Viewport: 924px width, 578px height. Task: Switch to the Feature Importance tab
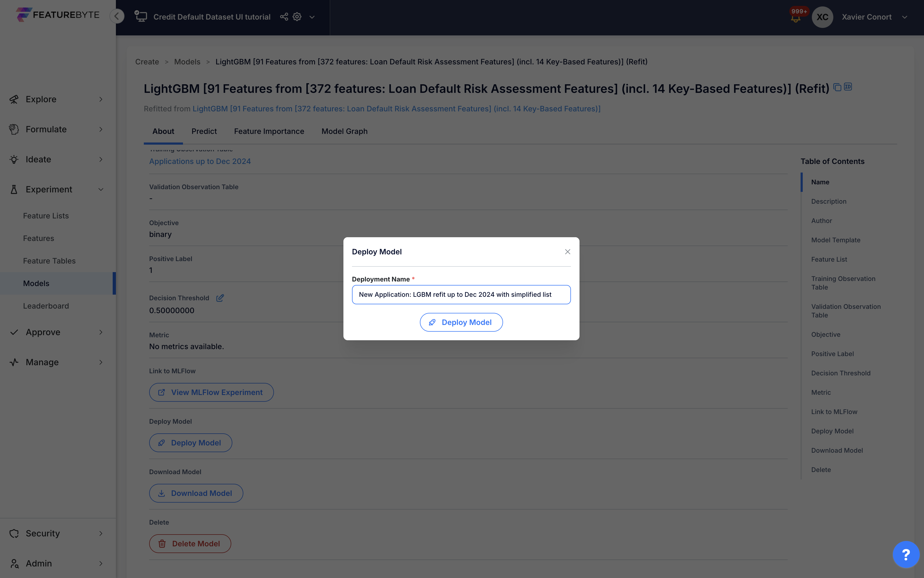coord(269,131)
